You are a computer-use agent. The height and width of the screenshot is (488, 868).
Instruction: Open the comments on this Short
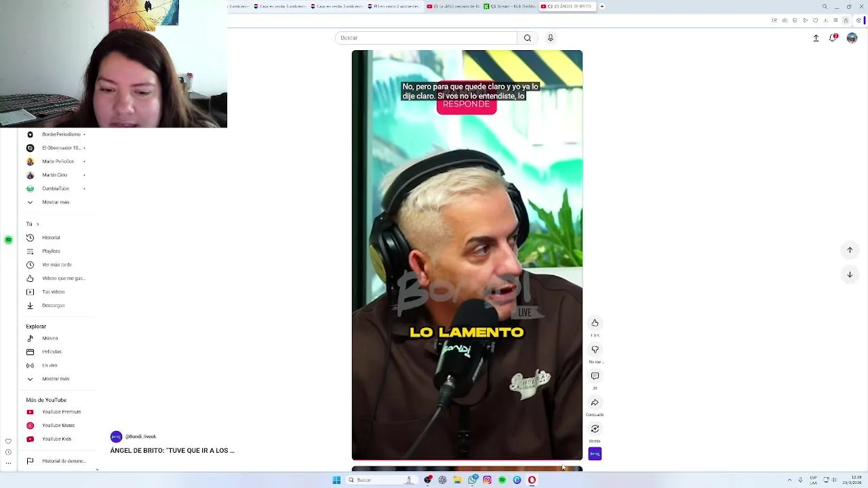click(595, 375)
